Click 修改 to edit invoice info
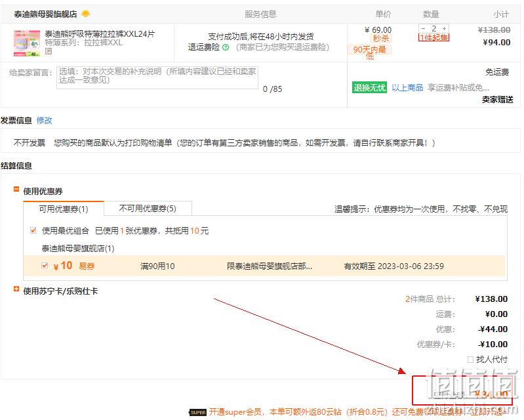 coord(44,120)
